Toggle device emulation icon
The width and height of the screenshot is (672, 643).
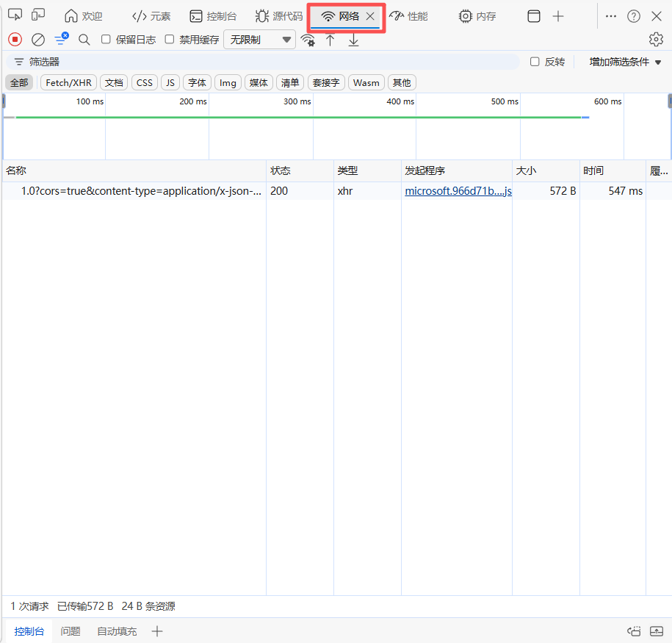pos(38,15)
